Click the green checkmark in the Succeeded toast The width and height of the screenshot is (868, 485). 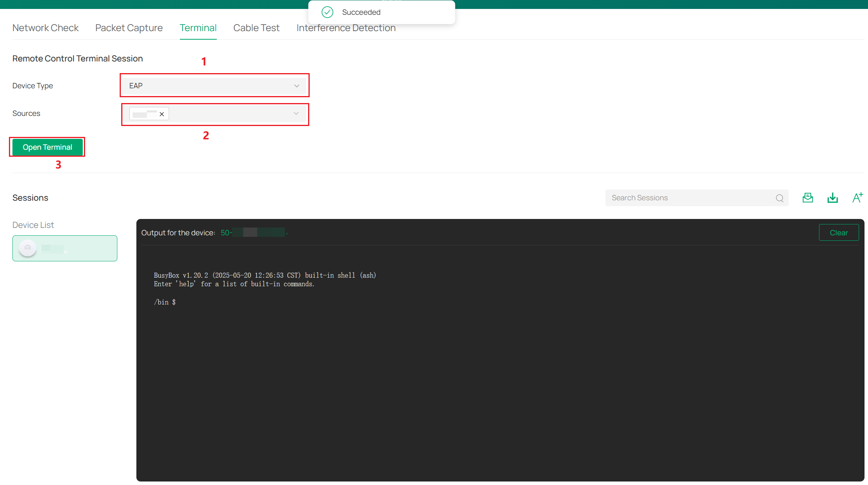click(327, 12)
